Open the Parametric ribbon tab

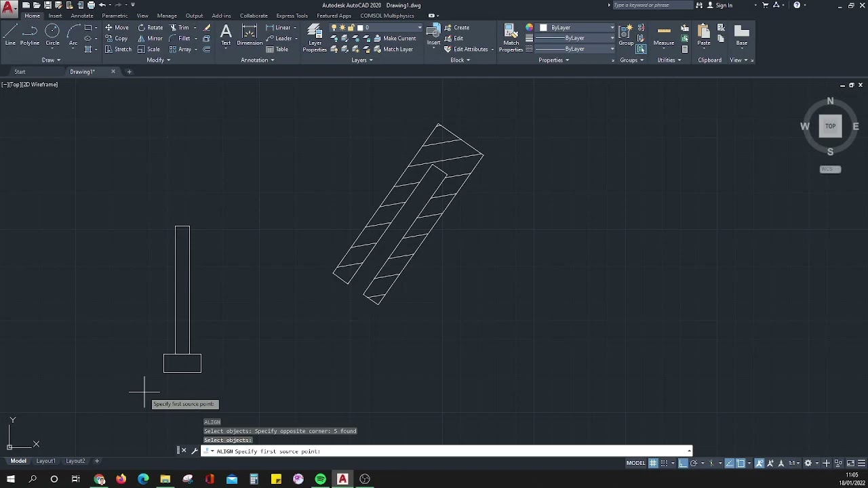pos(115,16)
